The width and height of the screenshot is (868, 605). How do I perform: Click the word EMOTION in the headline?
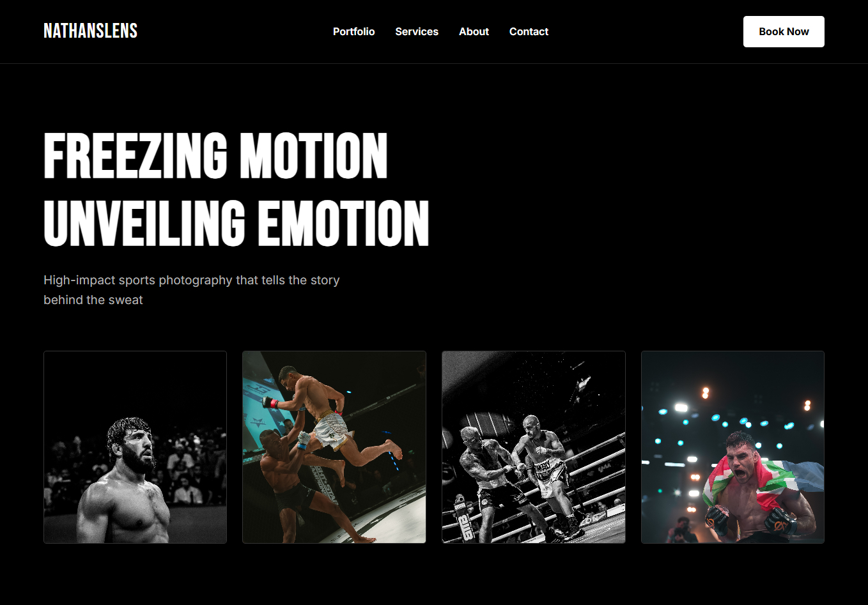point(343,222)
